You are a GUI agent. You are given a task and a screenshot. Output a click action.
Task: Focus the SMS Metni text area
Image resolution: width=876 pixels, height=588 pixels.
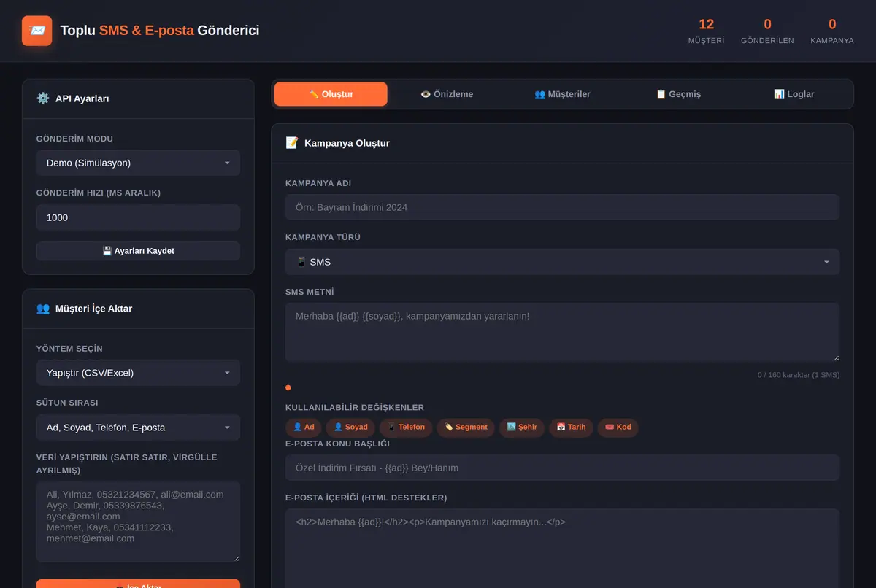click(562, 333)
